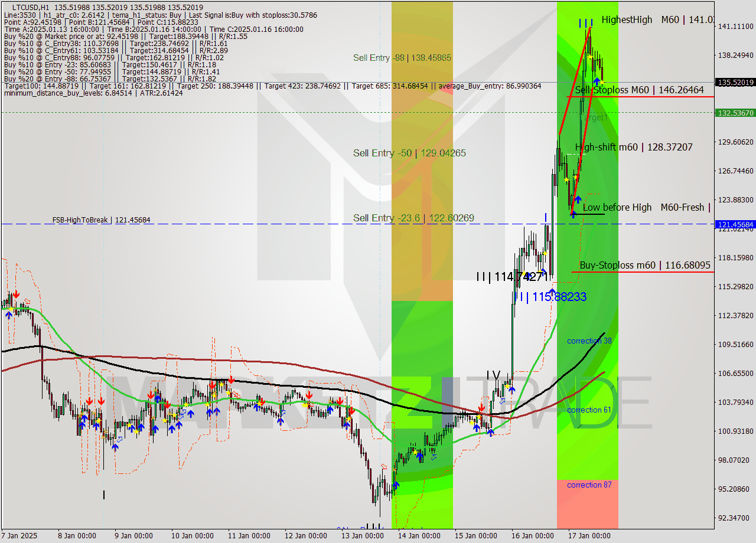Click the '10 Jan 00:00' date label
Screen dimensions: 756x543
(x=192, y=536)
